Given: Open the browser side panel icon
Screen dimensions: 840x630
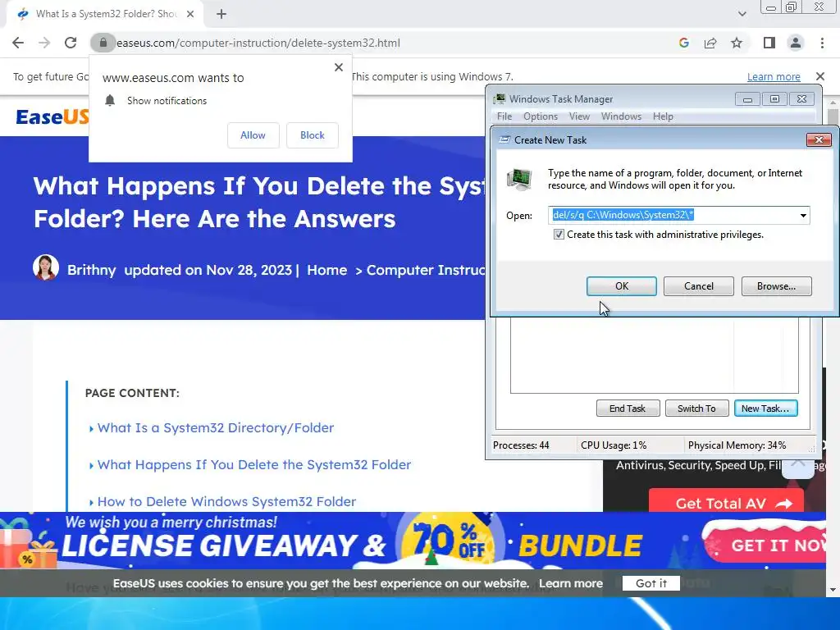Looking at the screenshot, I should coord(769,43).
